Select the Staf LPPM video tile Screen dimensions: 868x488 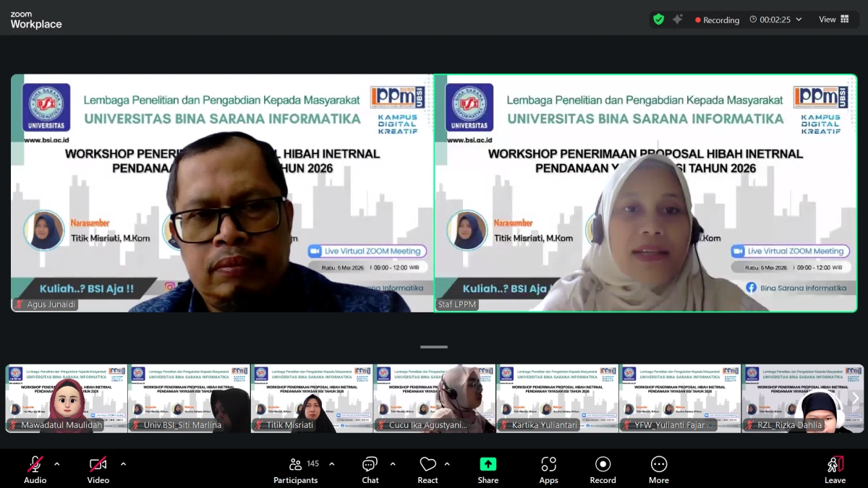pyautogui.click(x=646, y=193)
